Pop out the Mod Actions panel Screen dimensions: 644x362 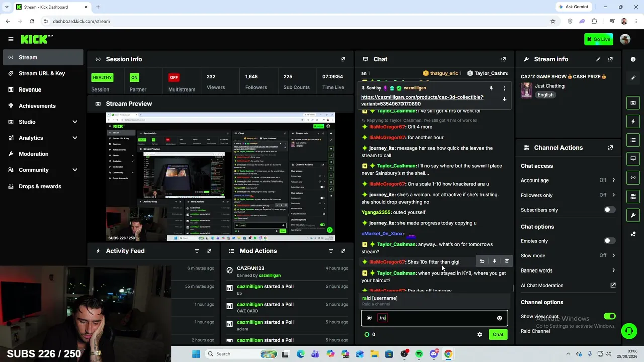point(343,251)
